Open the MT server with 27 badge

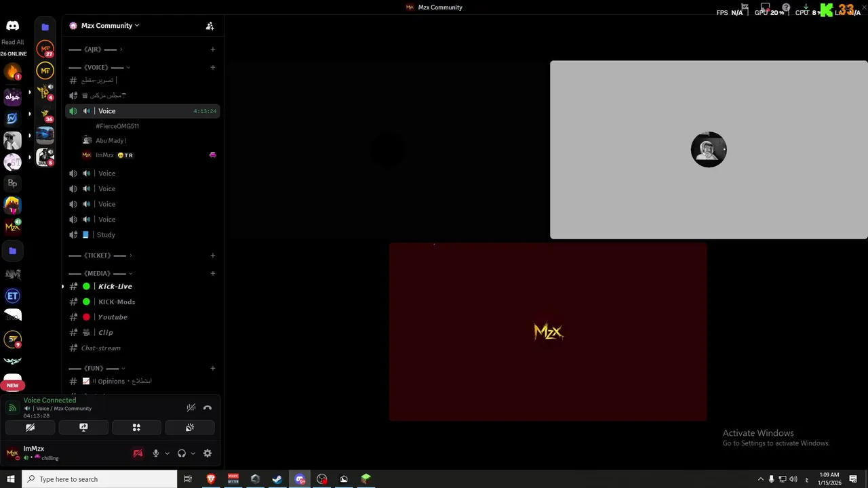[45, 49]
